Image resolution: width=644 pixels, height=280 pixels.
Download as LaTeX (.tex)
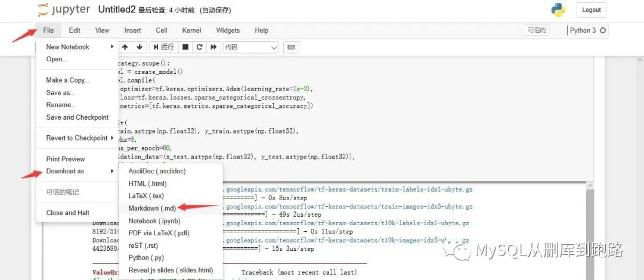171,196
